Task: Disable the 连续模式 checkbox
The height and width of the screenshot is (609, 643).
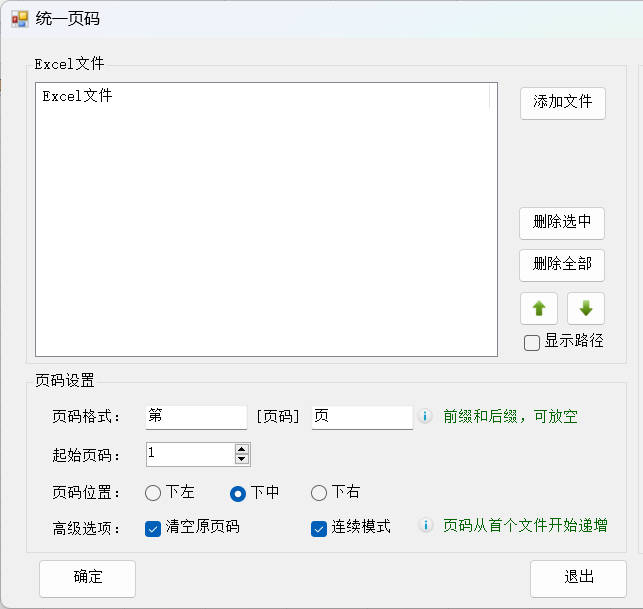Action: click(x=319, y=528)
